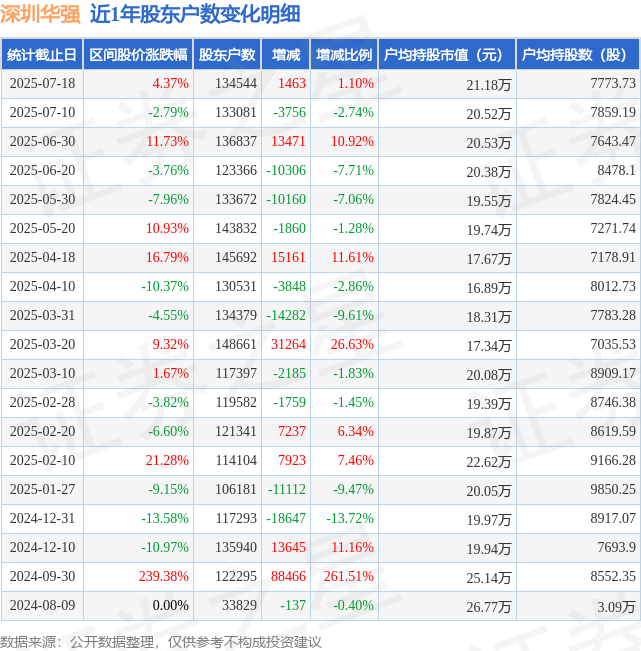Select the date cell 2025-02-28

coord(42,402)
